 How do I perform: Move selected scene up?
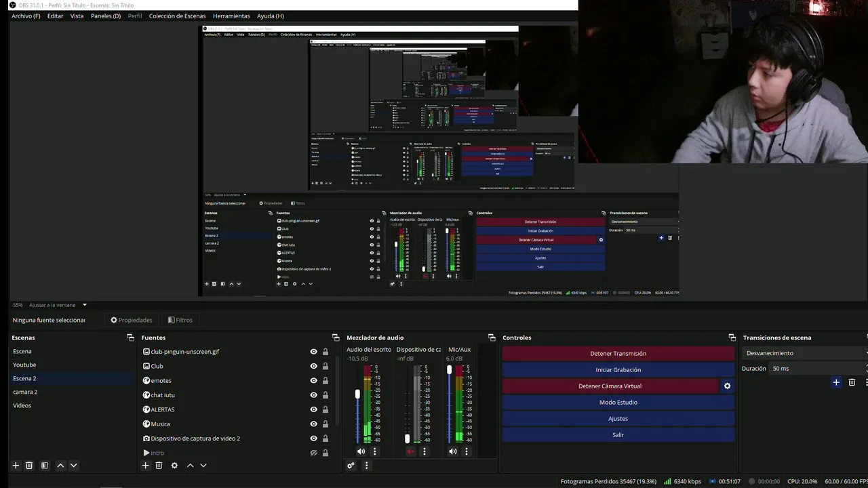(60, 466)
